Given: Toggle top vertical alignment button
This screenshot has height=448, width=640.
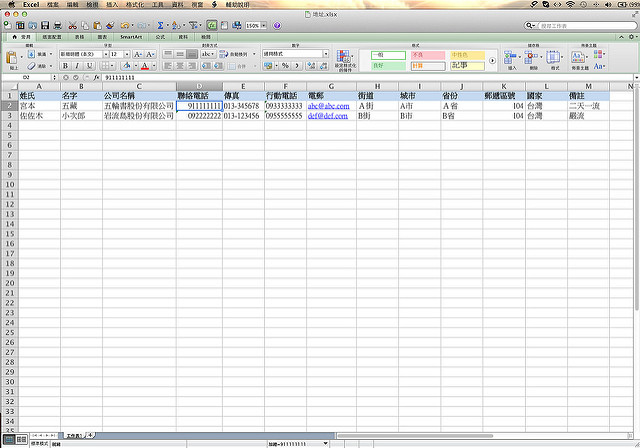Looking at the screenshot, I should coord(168,54).
